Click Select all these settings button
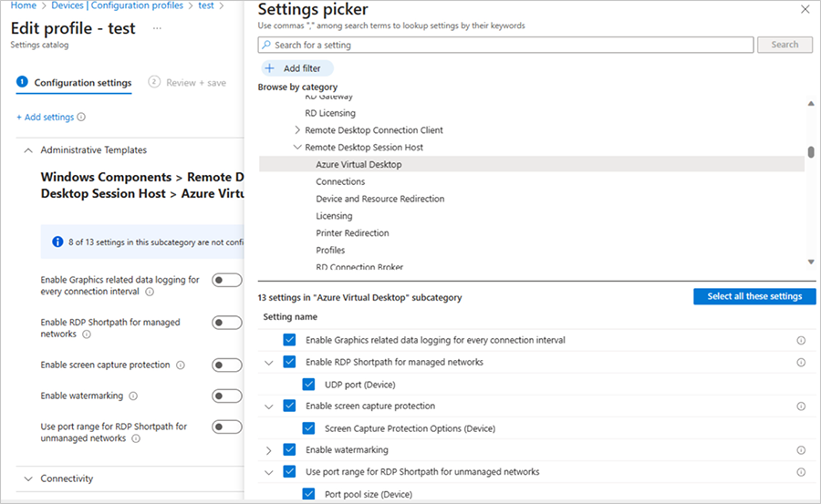Viewport: 821px width, 504px height. point(754,296)
